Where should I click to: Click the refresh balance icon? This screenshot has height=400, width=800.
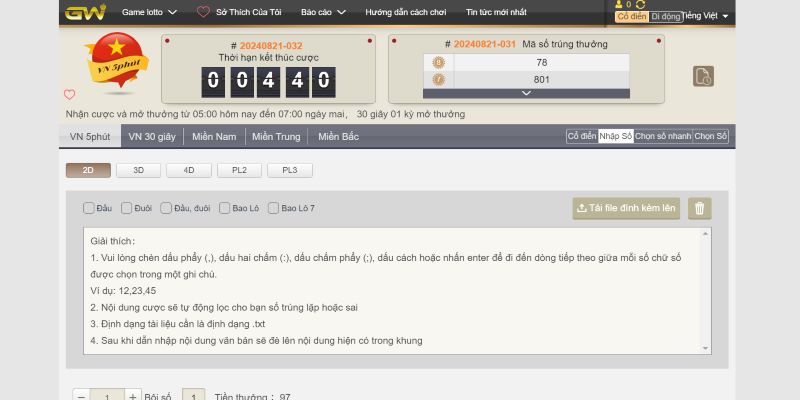tap(640, 5)
